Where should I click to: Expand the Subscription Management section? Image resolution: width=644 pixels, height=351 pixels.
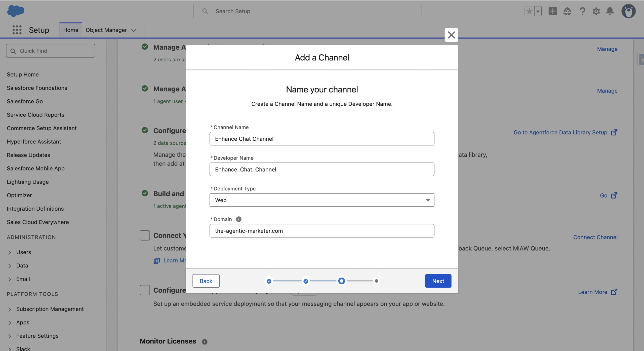pos(10,309)
